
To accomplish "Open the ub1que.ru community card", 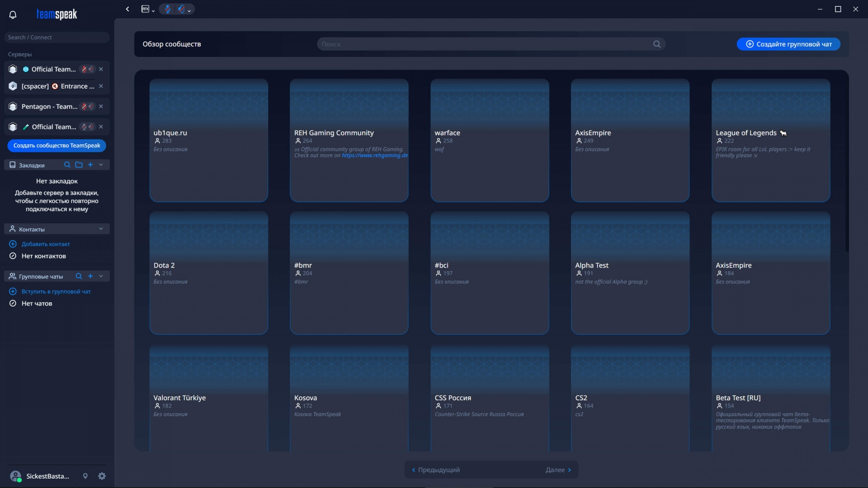I will point(209,141).
